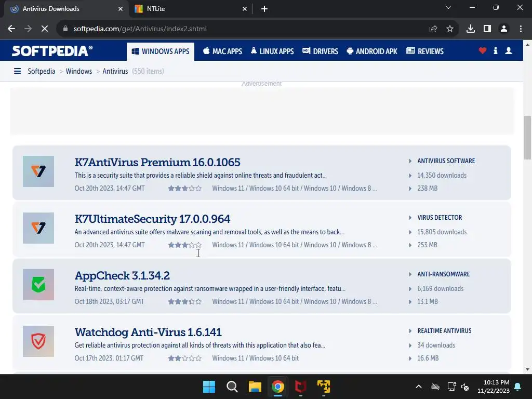Click the Softpedia logo

[52, 51]
